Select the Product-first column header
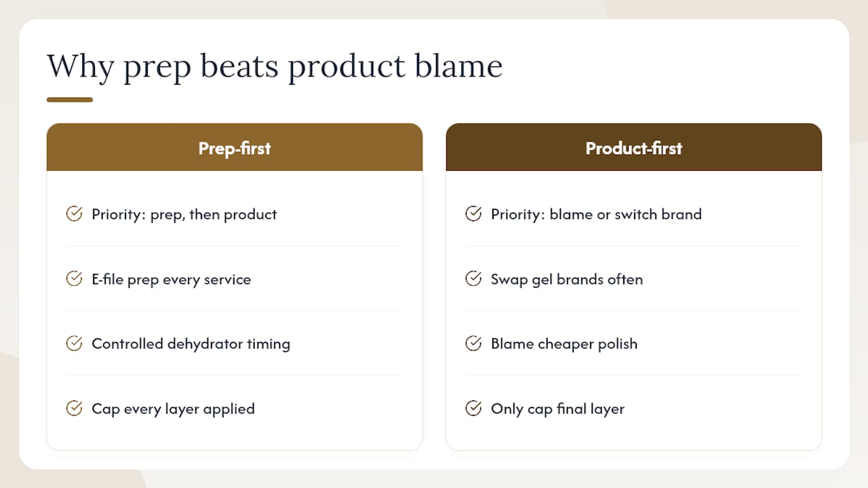This screenshot has height=488, width=868. 634,147
